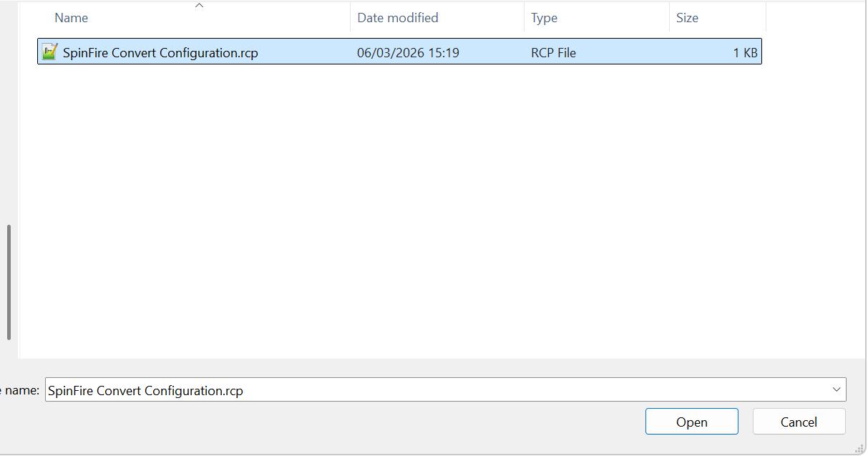Sort files by the Date modified column
The width and height of the screenshot is (868, 456).
(x=398, y=18)
